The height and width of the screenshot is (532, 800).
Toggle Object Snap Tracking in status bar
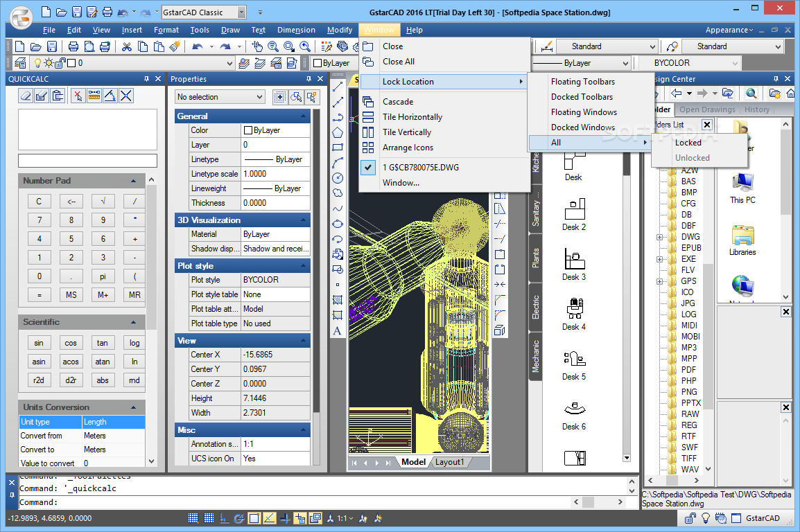[x=270, y=518]
